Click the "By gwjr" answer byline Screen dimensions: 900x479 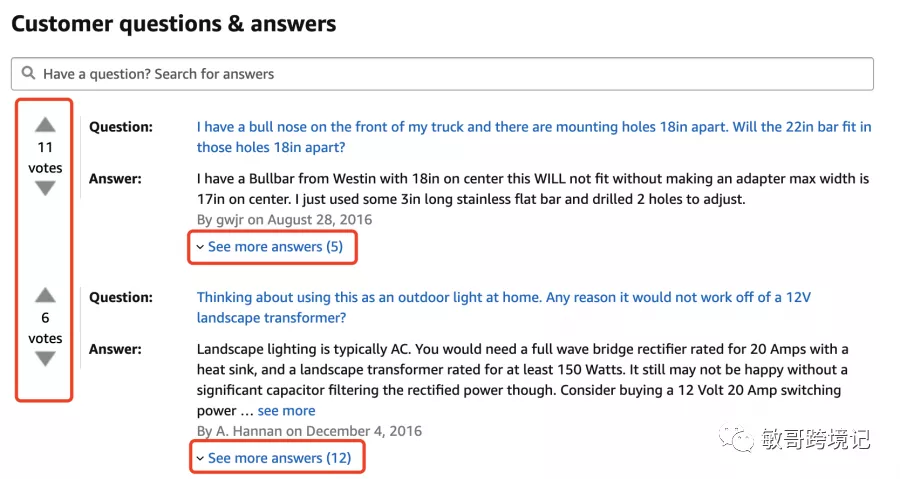click(x=284, y=219)
